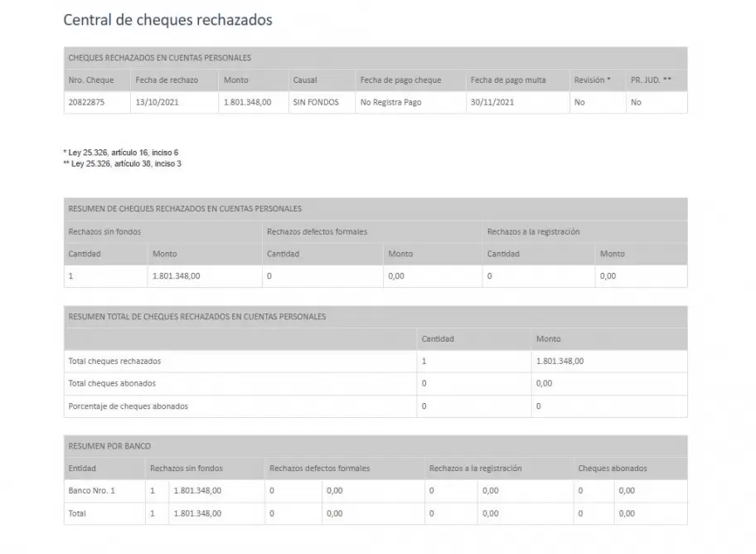Click the RESUMEN POR BANCO section header

(109, 446)
